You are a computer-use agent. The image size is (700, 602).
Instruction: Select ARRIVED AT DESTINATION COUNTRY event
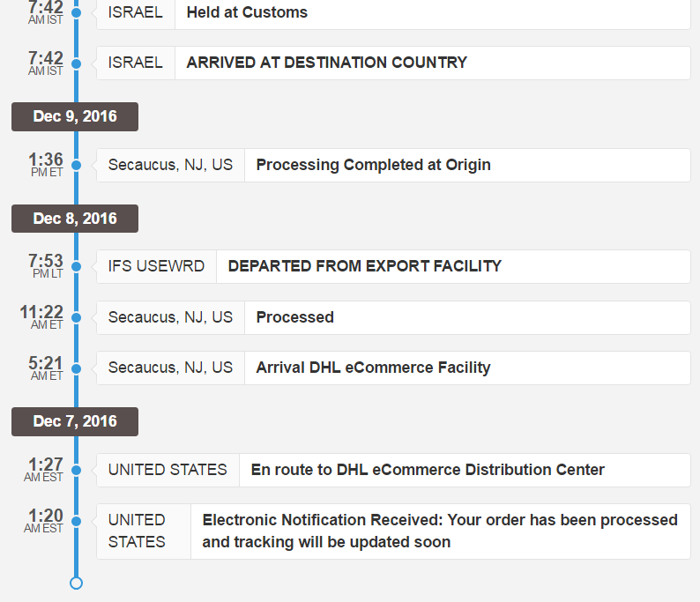pyautogui.click(x=393, y=63)
